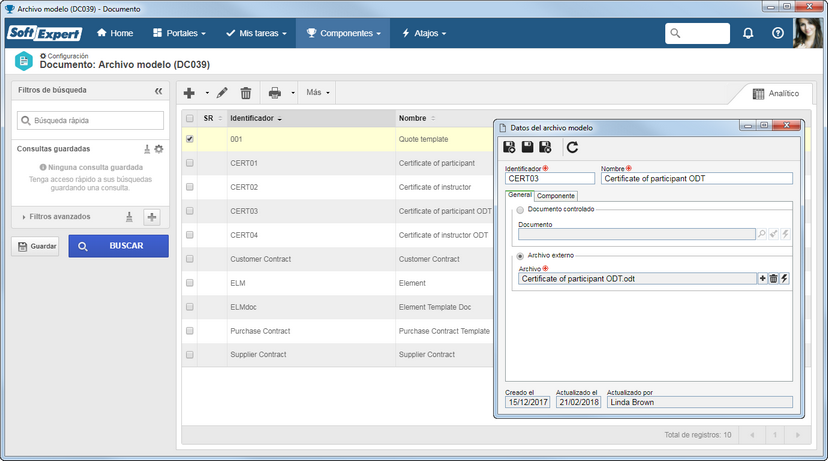828x461 pixels.
Task: Sort by Nombre column header
Action: [x=417, y=118]
